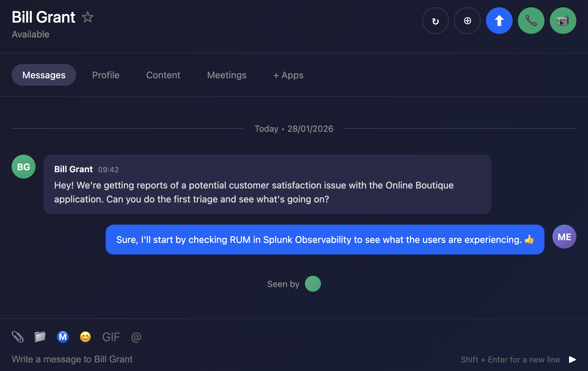Image resolution: width=588 pixels, height=371 pixels.
Task: Send message with the arrow button
Action: [572, 359]
